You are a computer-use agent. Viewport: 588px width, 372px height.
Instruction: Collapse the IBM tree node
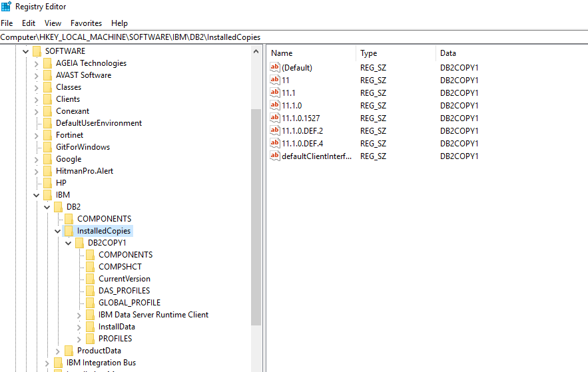37,195
